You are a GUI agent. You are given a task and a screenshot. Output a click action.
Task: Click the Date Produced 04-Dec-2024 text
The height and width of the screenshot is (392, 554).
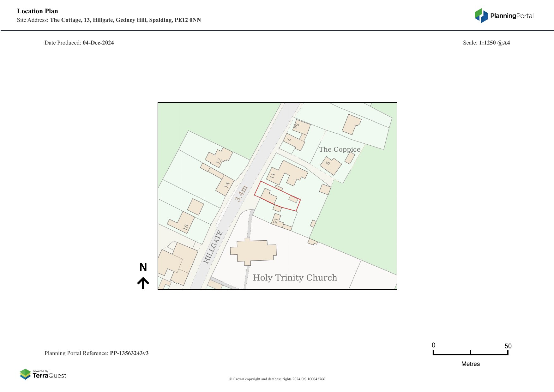coord(79,43)
